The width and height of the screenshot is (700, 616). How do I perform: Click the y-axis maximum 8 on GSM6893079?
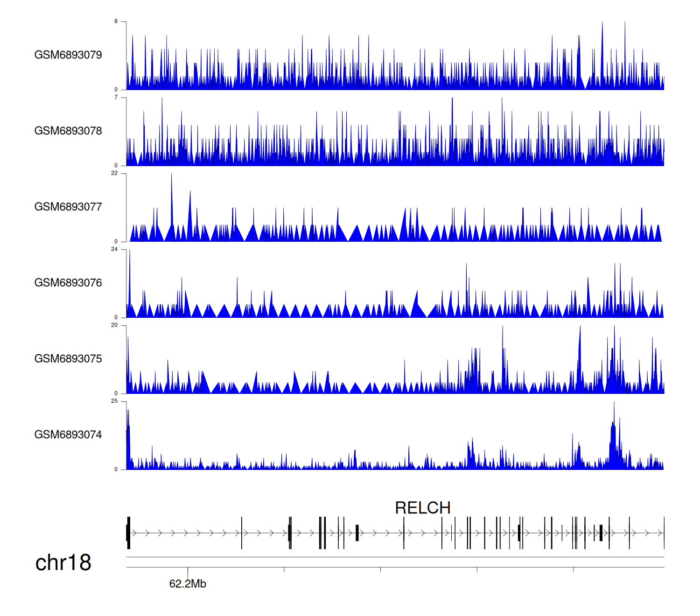(116, 21)
